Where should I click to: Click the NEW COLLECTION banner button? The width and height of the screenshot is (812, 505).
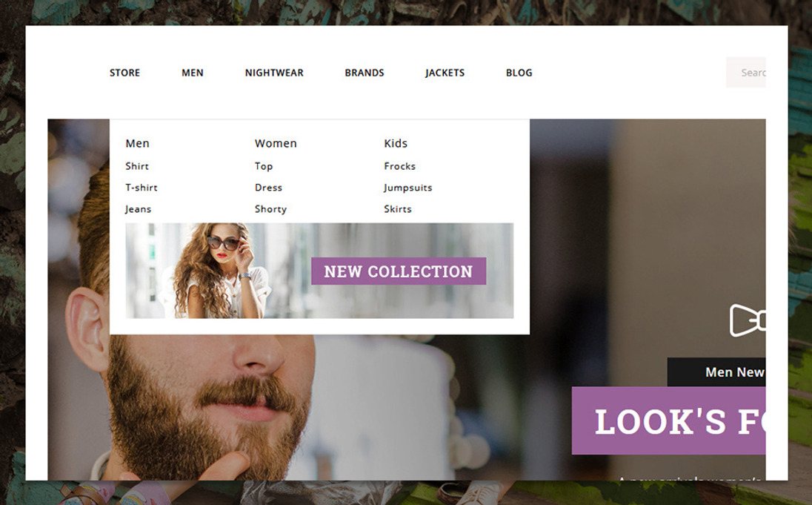[x=399, y=271]
